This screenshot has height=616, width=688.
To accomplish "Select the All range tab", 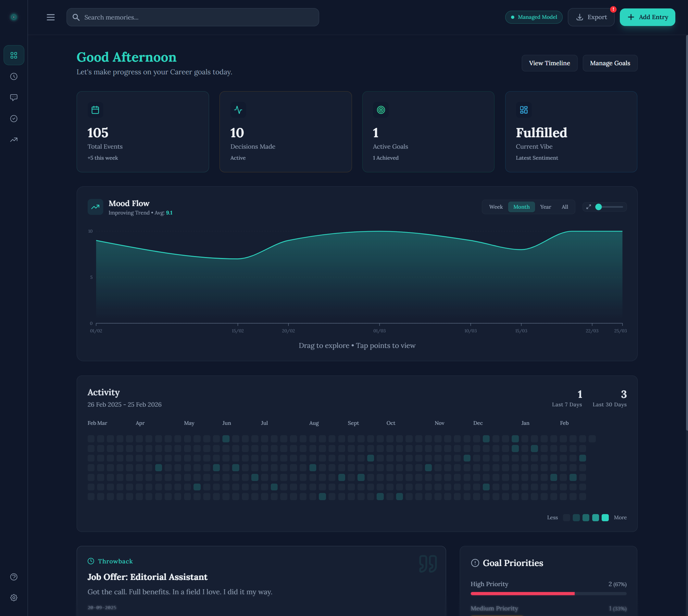I will click(564, 207).
